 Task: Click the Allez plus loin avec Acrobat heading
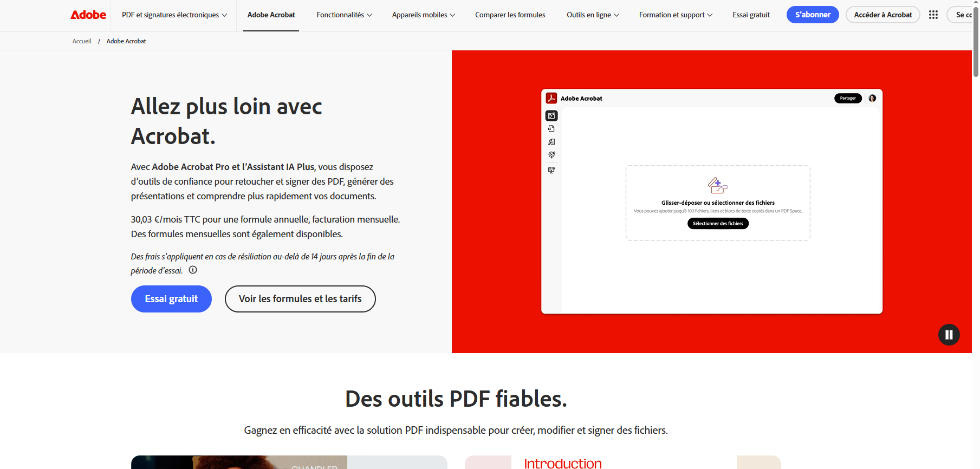pos(226,121)
